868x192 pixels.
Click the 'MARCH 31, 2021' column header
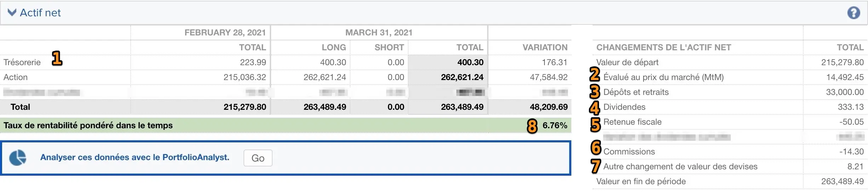tap(379, 33)
